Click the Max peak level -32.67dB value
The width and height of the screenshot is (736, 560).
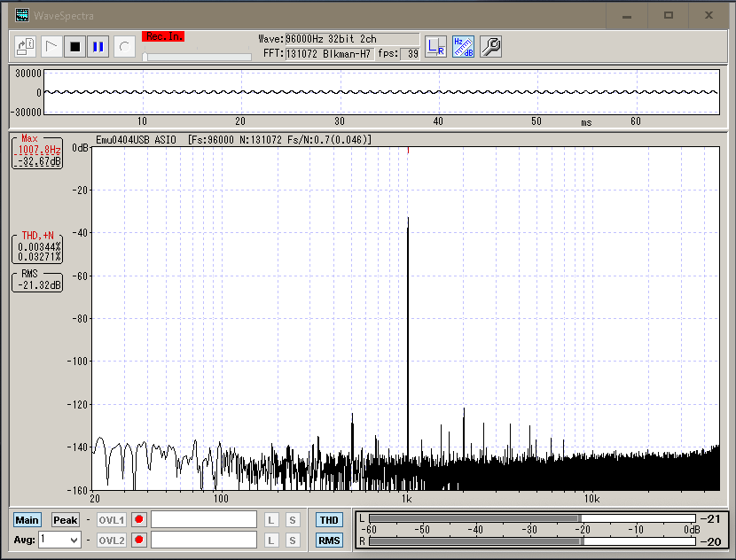tap(39, 161)
